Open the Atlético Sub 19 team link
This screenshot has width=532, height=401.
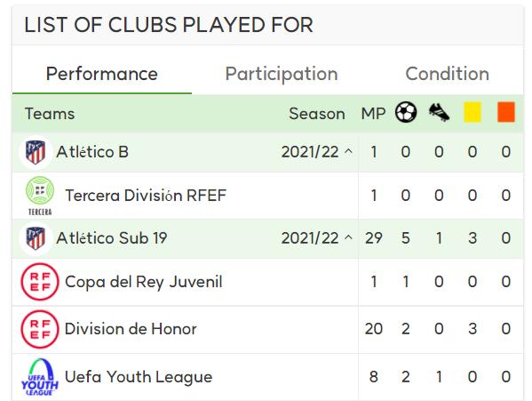point(112,238)
